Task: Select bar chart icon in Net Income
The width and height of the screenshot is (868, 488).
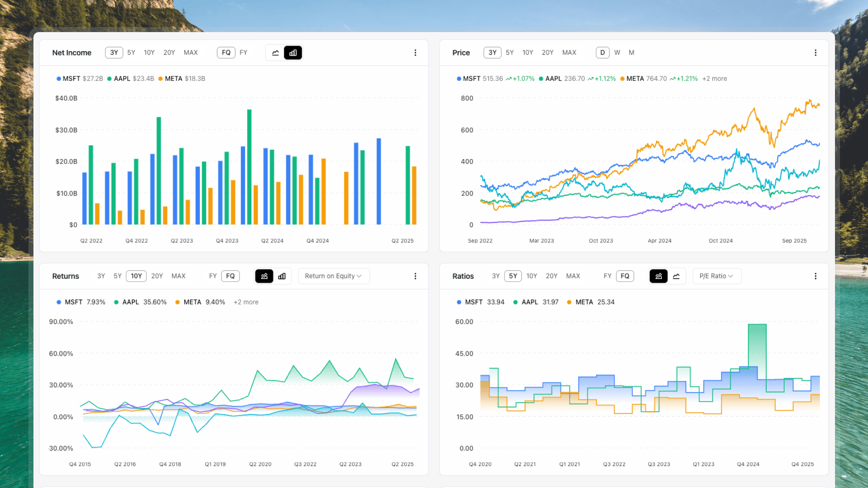Action: coord(293,53)
